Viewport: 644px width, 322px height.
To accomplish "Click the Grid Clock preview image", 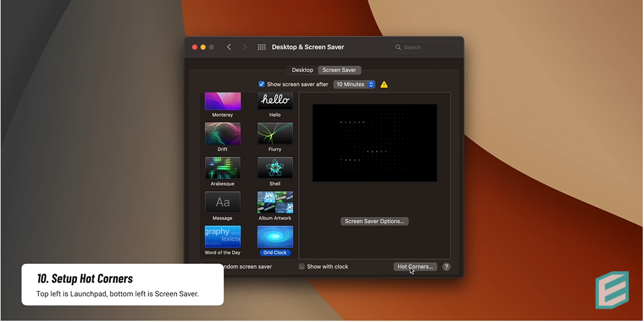I will pos(375,143).
